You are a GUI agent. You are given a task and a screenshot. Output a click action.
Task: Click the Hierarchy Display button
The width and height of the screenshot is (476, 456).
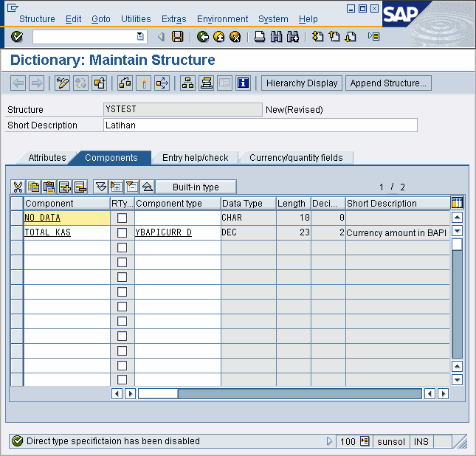tap(302, 83)
